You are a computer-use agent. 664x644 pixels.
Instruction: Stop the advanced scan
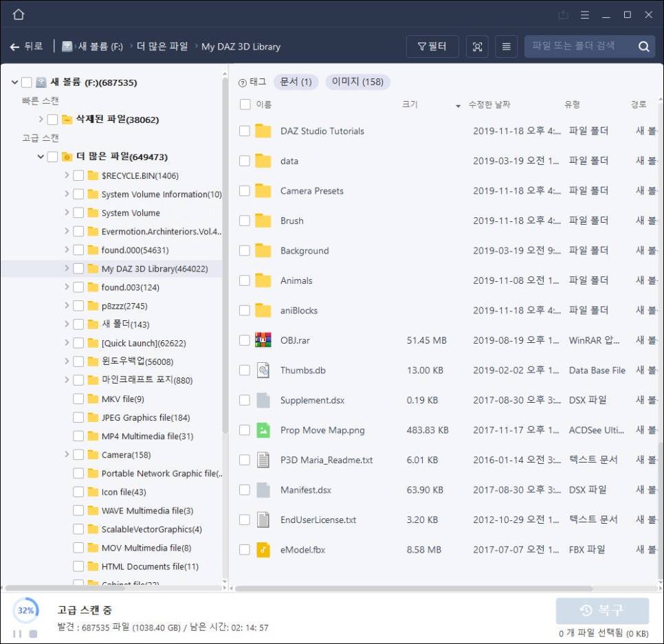point(33,634)
